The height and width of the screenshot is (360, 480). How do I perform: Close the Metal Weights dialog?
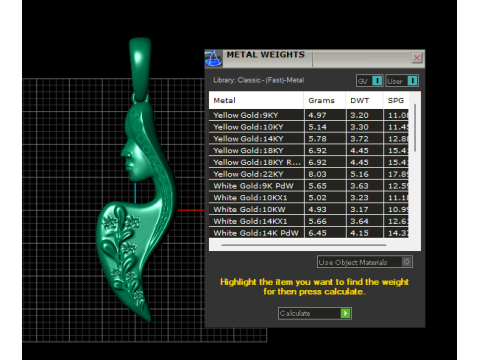(x=417, y=58)
